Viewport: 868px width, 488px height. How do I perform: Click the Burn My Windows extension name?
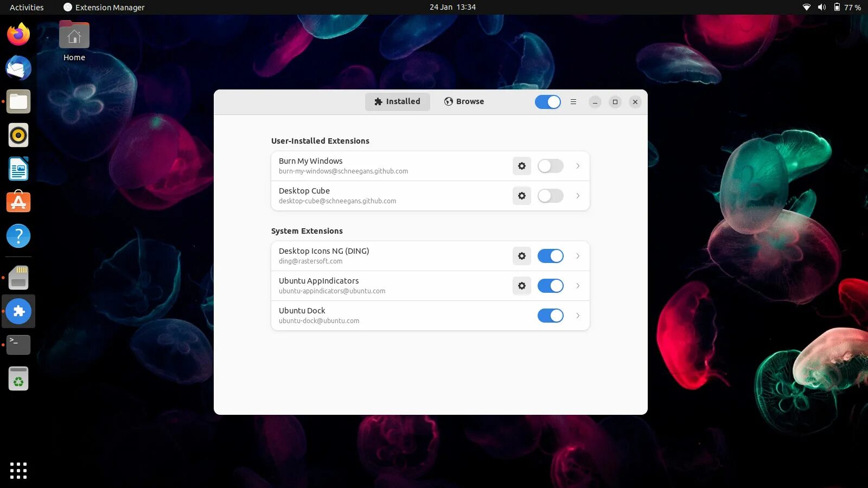[x=311, y=161]
